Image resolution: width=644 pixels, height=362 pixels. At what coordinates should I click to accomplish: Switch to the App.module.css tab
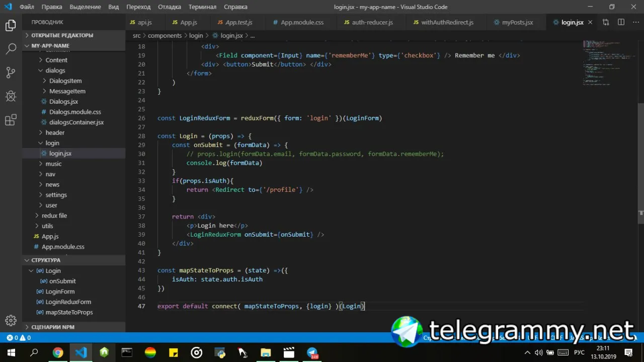302,22
